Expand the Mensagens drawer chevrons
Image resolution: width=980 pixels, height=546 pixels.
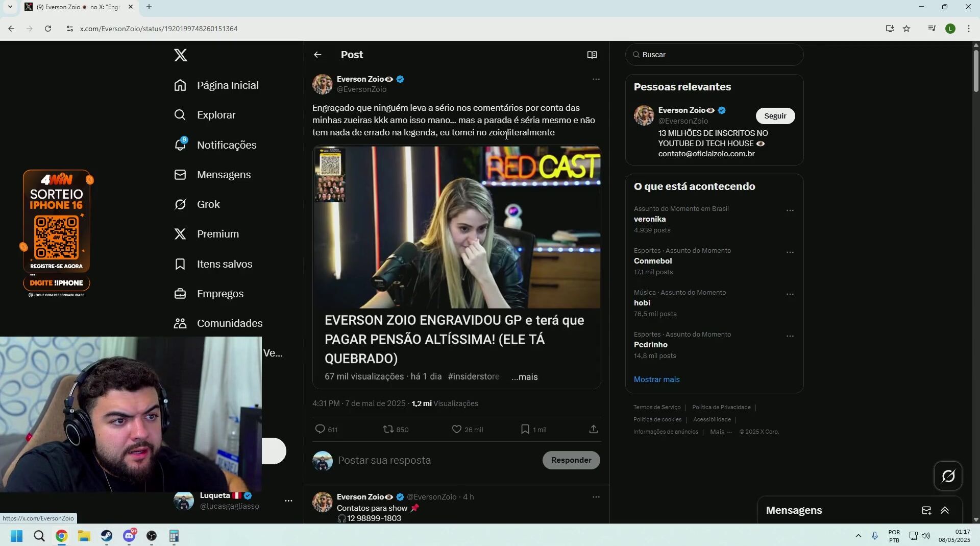coord(945,510)
